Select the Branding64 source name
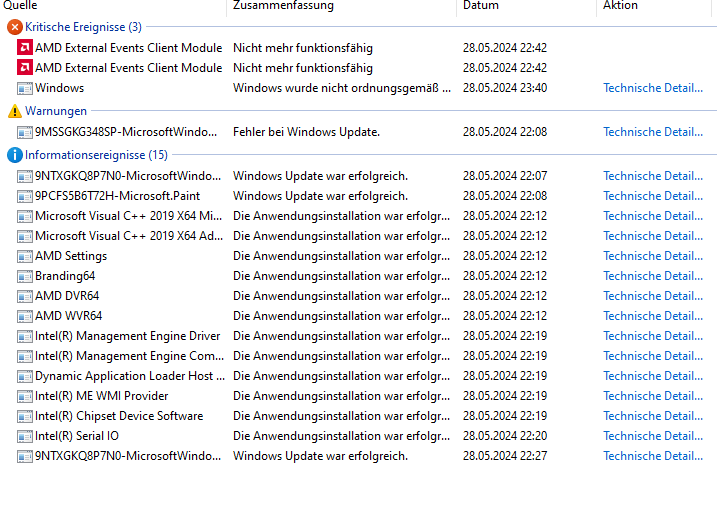Image resolution: width=717 pixels, height=511 pixels. 65,276
